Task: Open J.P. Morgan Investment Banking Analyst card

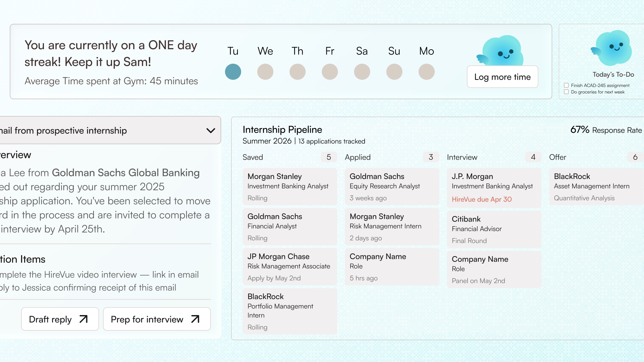Action: point(494,188)
